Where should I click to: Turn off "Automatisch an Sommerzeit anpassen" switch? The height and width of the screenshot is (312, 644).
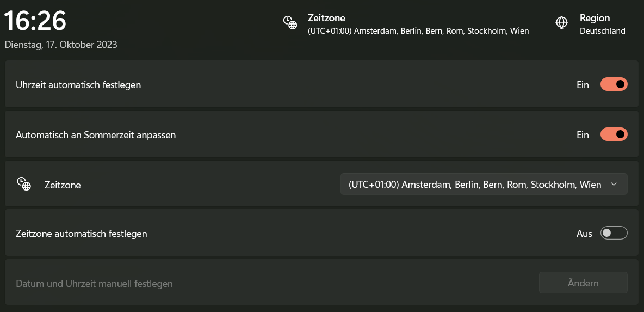[614, 134]
